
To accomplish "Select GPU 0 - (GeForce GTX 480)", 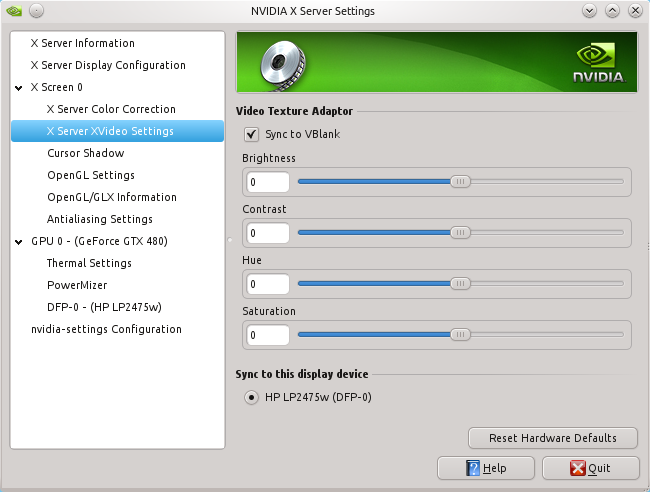I will pos(99,241).
